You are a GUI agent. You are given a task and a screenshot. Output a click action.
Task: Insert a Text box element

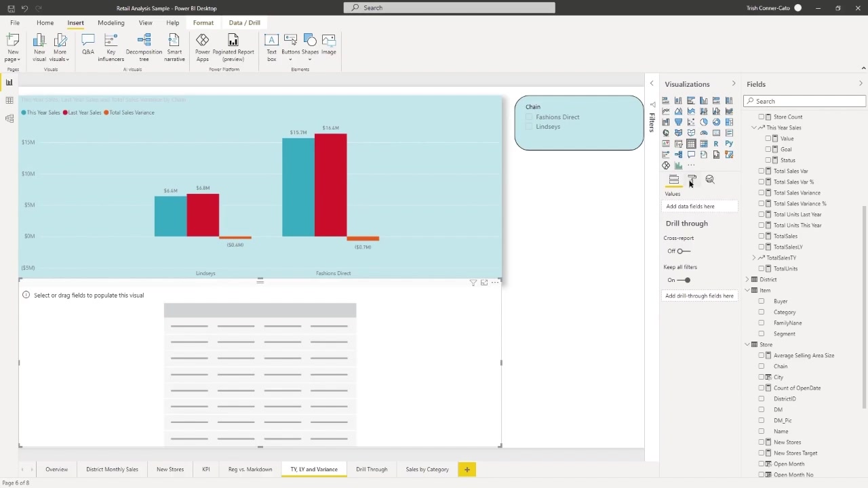pos(271,47)
